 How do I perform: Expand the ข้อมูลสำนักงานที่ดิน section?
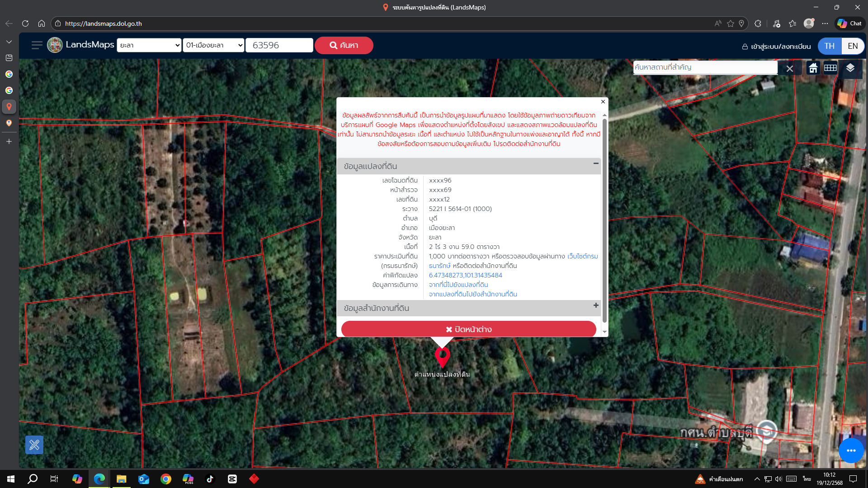(x=596, y=305)
